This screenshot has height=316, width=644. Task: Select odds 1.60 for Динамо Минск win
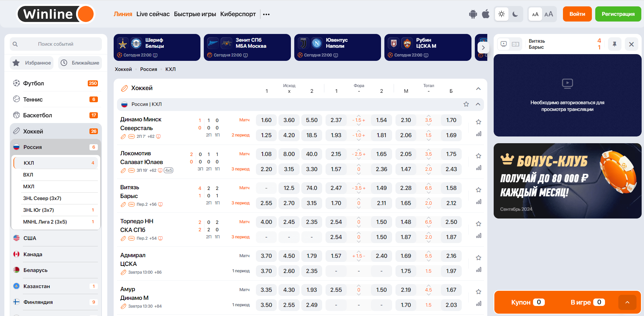(266, 120)
